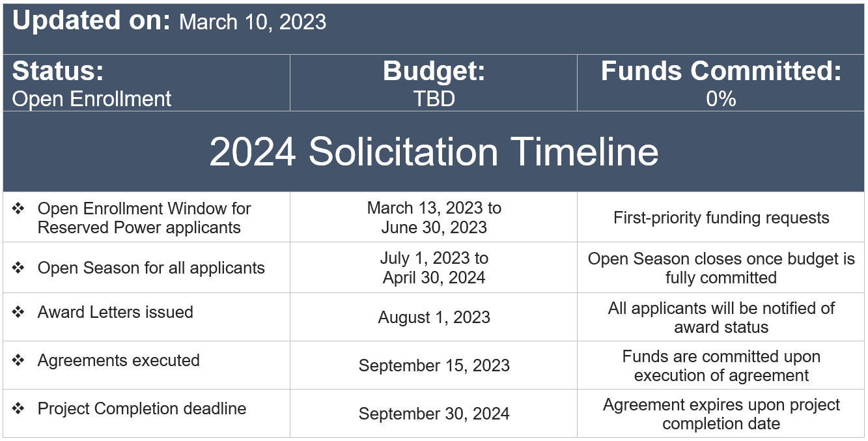Click the August 1, 2023 date cell

pyautogui.click(x=434, y=317)
